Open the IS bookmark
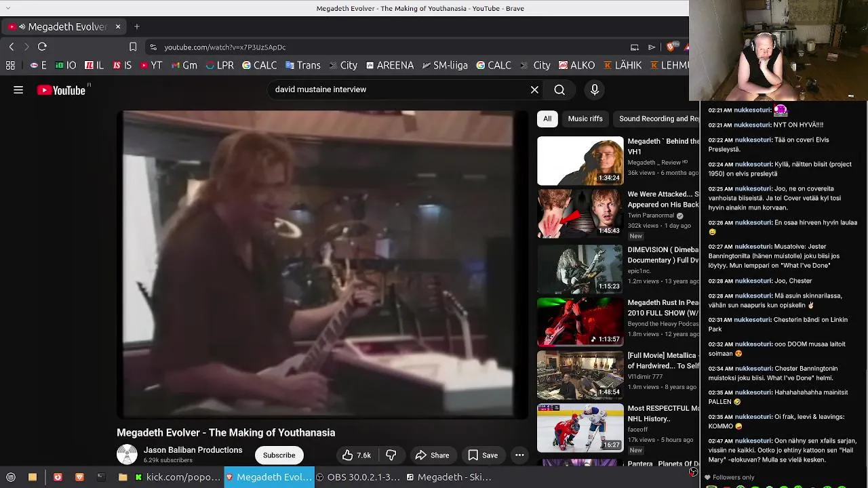The height and width of the screenshot is (488, 868). 123,66
